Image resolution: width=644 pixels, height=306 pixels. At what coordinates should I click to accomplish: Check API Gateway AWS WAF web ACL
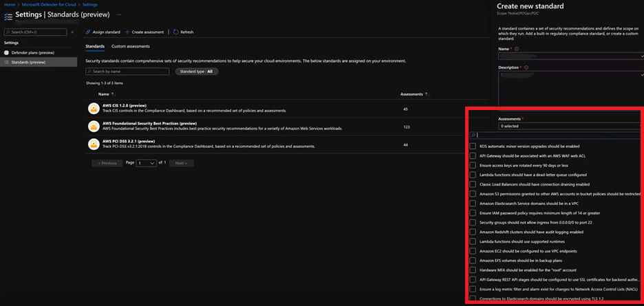click(473, 155)
